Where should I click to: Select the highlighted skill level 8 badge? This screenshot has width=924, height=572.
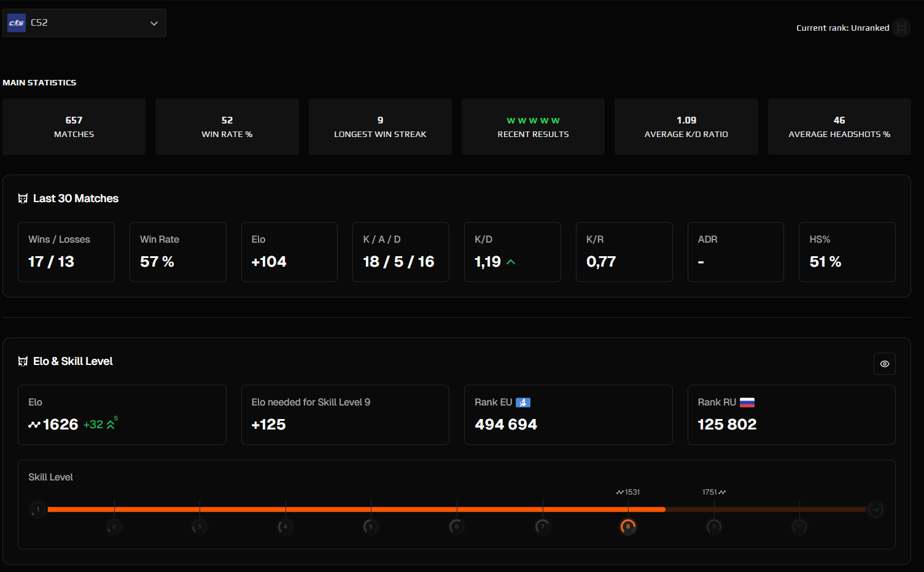[628, 527]
